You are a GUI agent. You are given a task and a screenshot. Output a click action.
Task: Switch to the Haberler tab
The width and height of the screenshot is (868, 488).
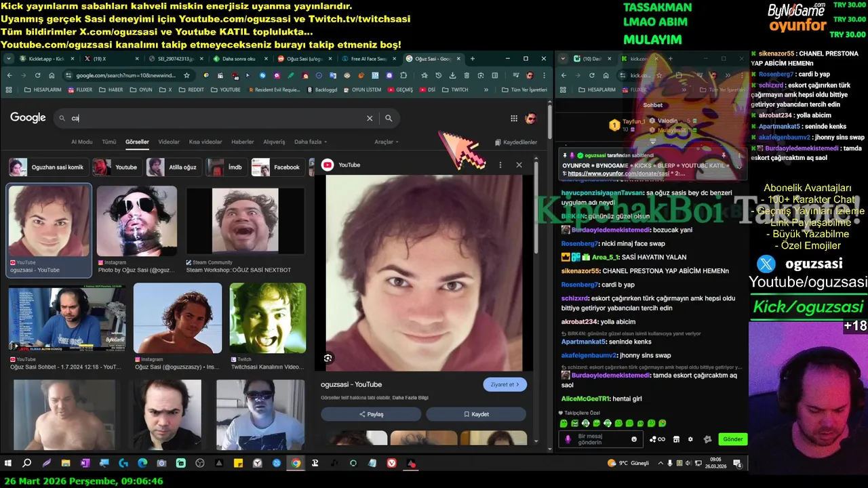[243, 142]
